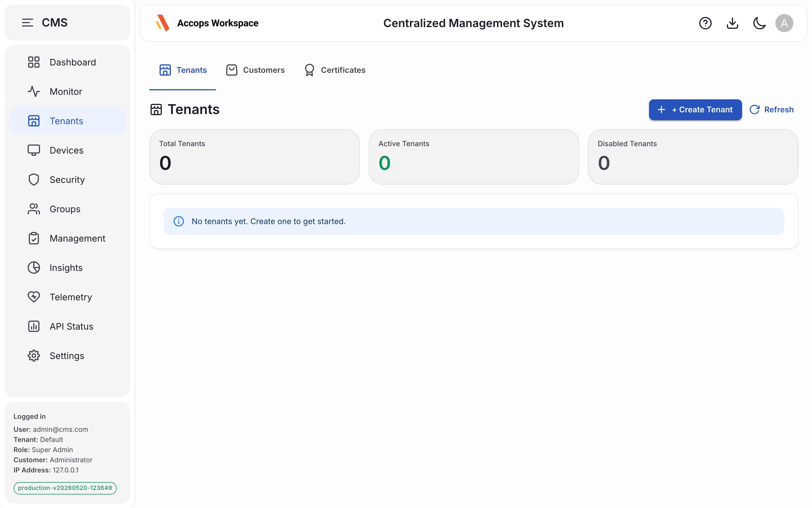Click the Total Tenants card

(254, 157)
